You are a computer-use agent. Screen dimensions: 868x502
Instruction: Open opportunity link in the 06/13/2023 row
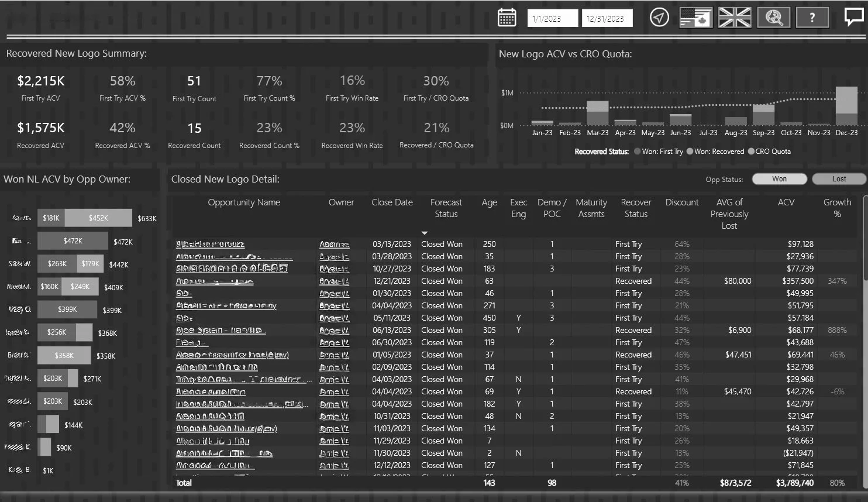coord(221,330)
